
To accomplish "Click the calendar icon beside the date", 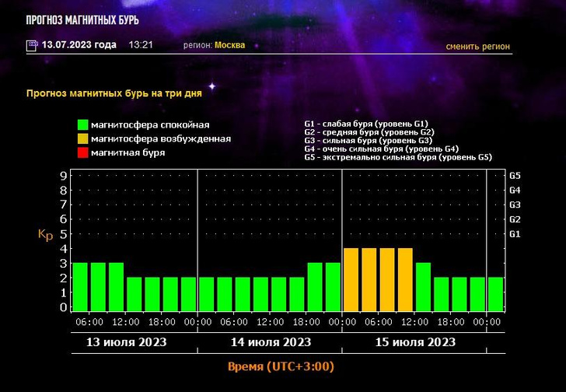I will (x=32, y=45).
